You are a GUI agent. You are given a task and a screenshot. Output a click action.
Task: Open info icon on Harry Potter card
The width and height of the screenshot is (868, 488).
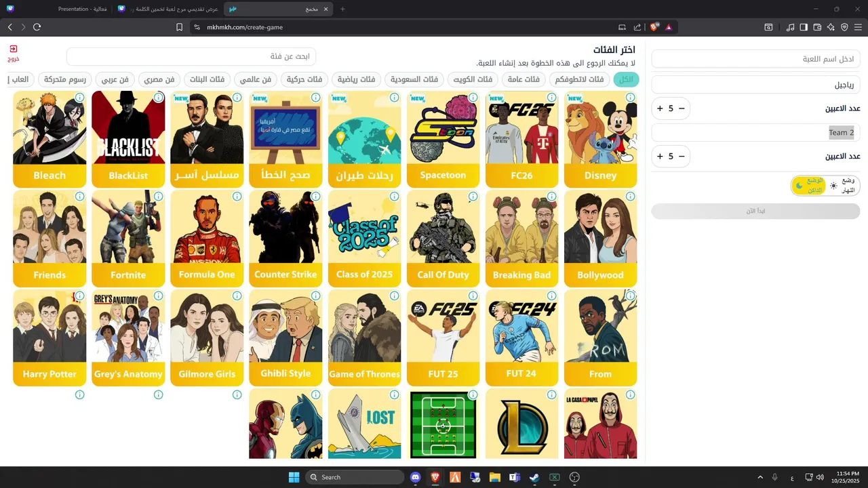pos(80,296)
